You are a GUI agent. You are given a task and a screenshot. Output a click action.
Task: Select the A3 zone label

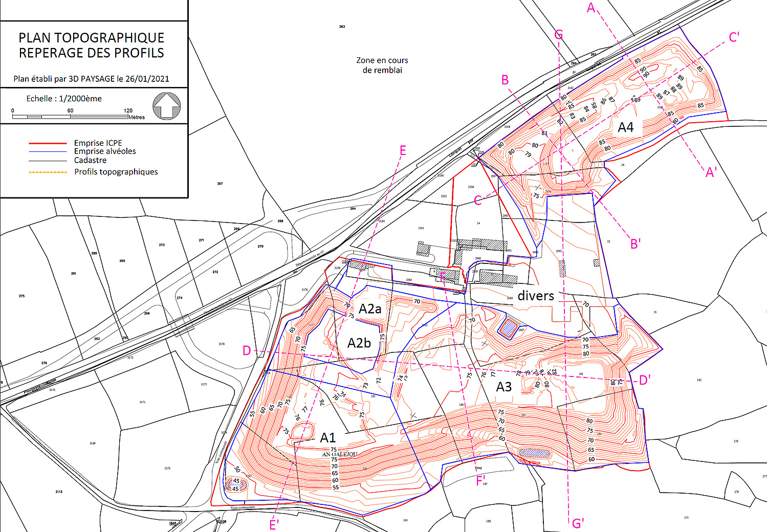(x=503, y=387)
